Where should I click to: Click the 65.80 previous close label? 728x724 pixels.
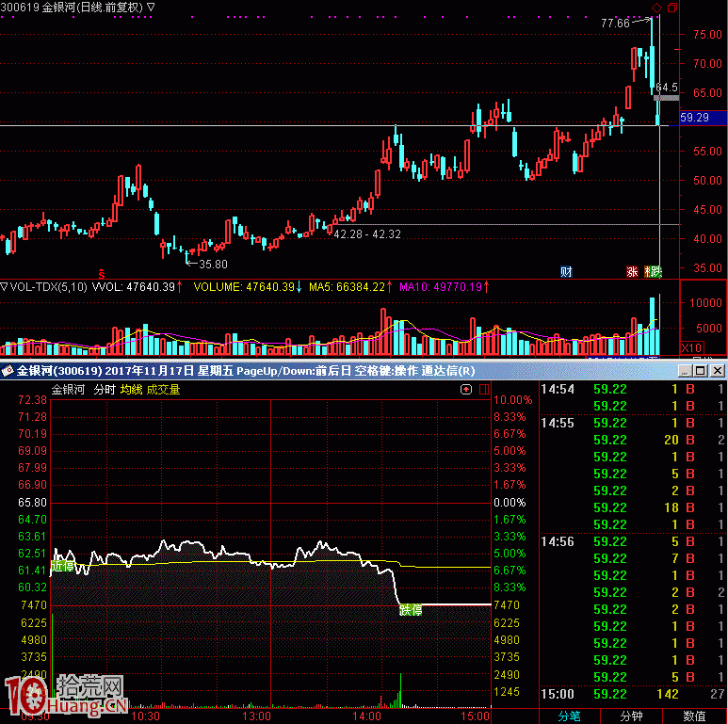tap(33, 503)
